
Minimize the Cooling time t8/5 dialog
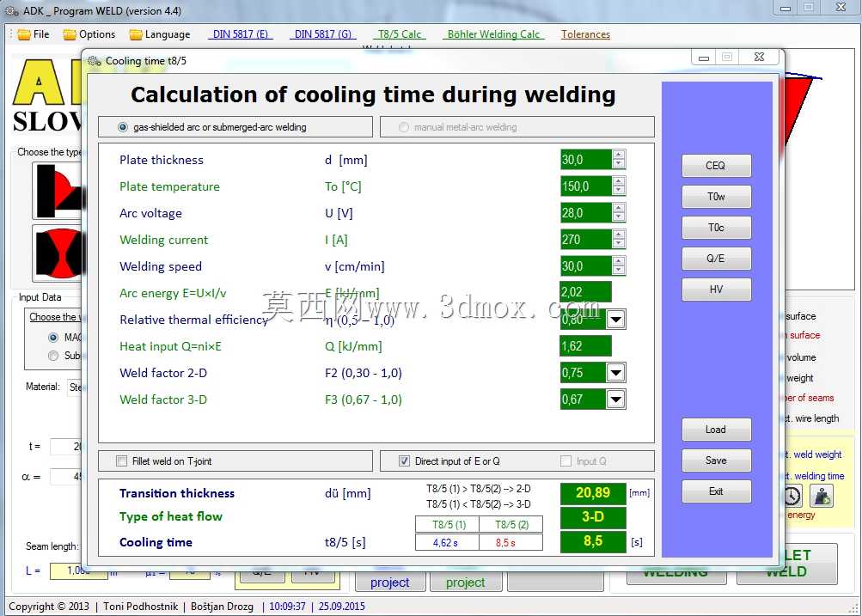[704, 58]
